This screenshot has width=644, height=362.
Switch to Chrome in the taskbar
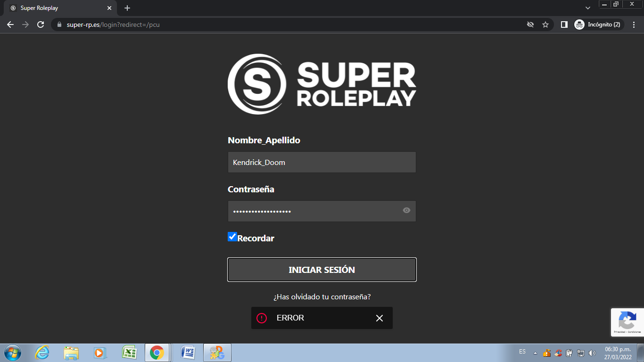coord(157,353)
